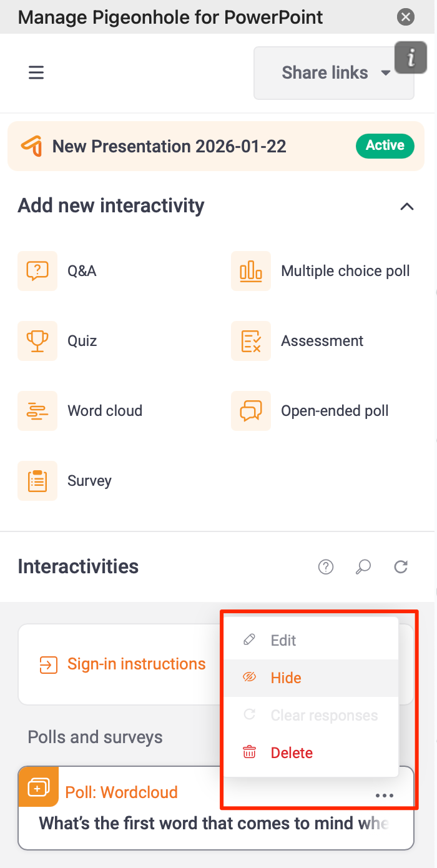Screen dimensions: 437x868
Task: Add an Open-ended poll
Action: point(251,411)
